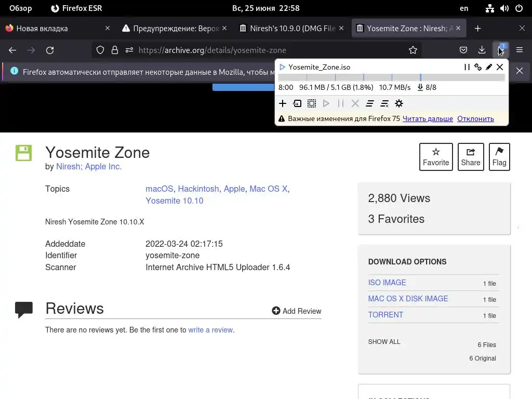Bookmark this page with the star
This screenshot has height=399, width=532.
pyautogui.click(x=413, y=50)
